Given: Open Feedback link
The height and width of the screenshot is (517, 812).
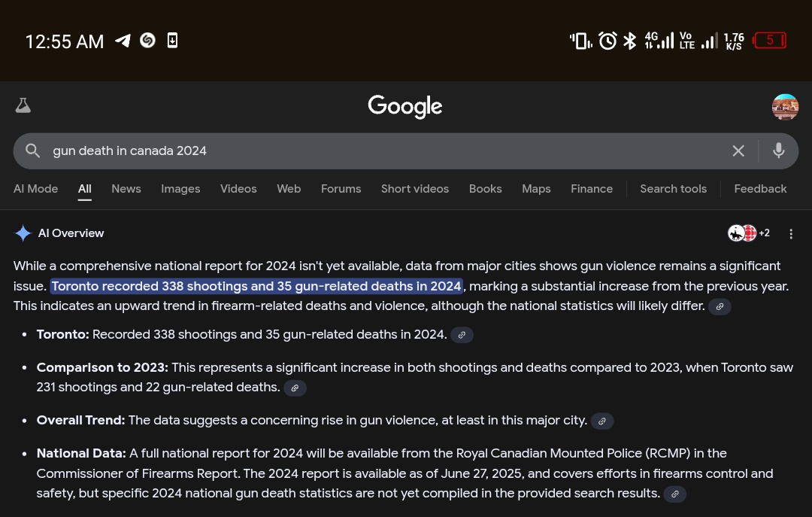Looking at the screenshot, I should (760, 189).
